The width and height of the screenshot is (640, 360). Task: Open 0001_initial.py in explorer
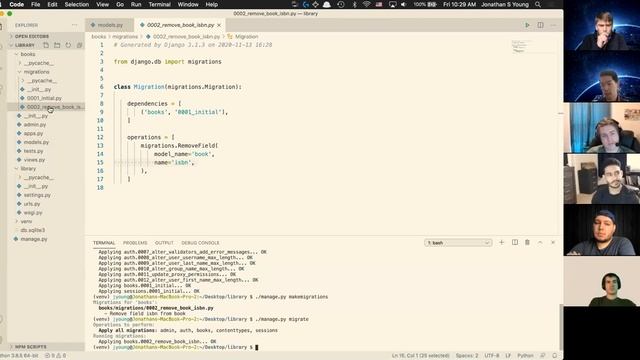click(x=44, y=98)
